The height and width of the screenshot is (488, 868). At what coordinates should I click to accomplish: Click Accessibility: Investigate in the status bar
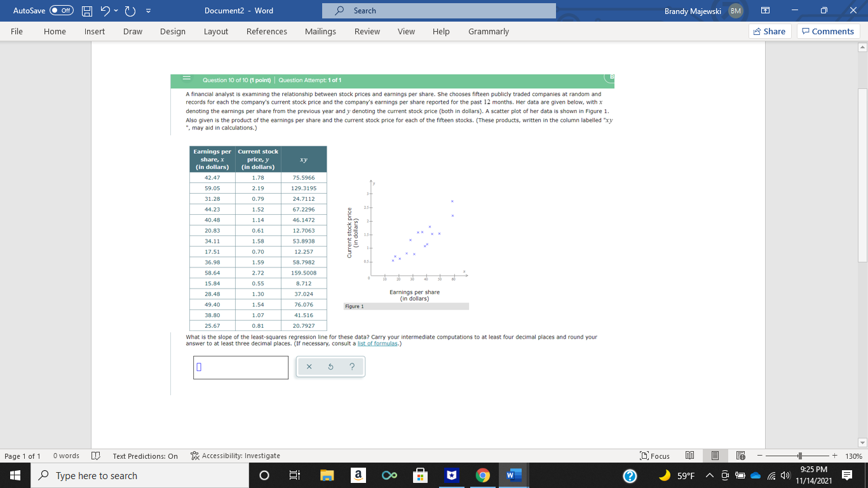click(235, 456)
